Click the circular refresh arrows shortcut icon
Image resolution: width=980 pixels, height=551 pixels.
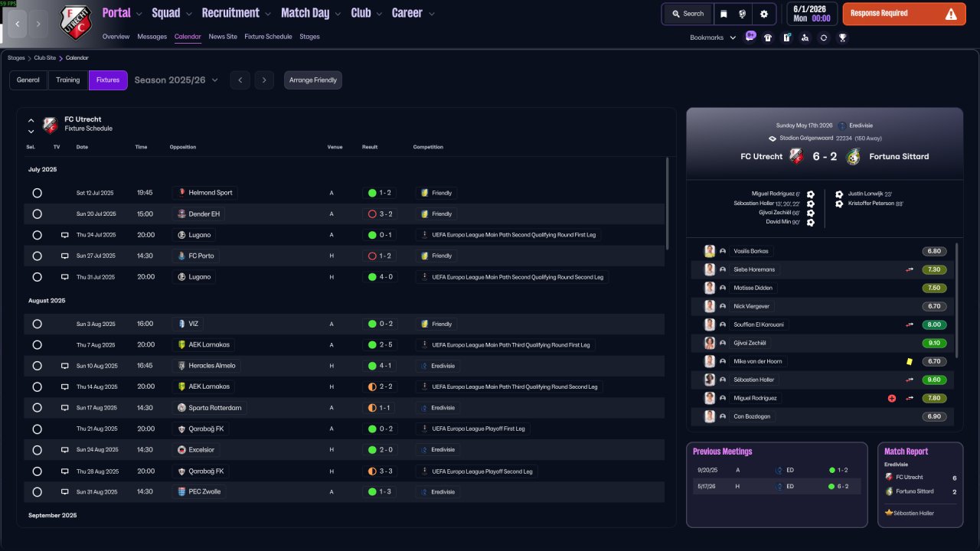coord(823,37)
